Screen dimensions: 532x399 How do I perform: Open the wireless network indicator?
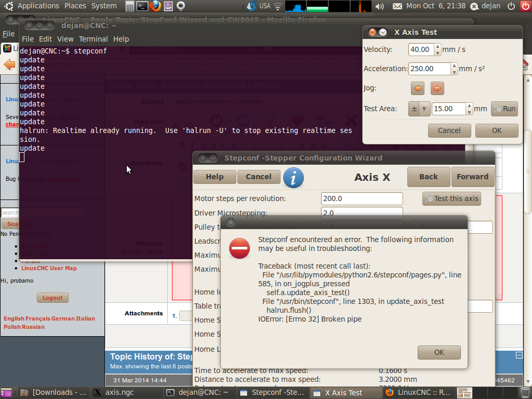(278, 6)
